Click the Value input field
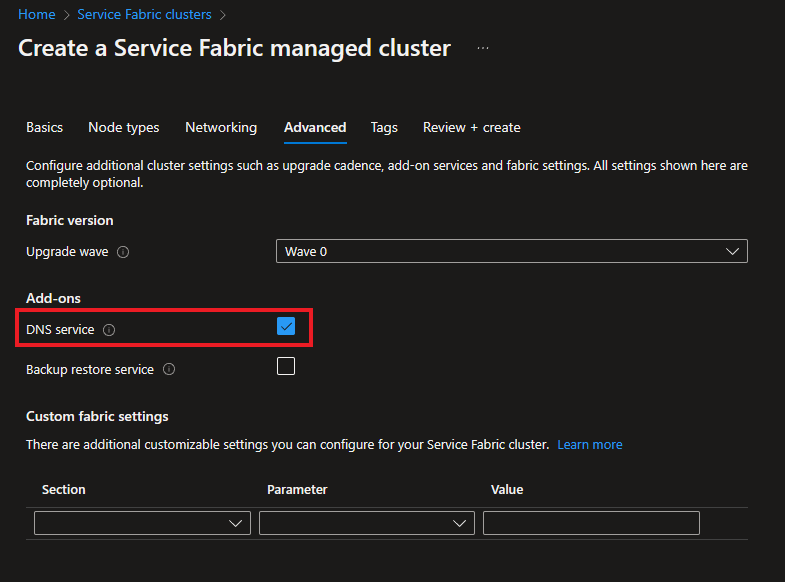This screenshot has height=582, width=785. point(591,523)
